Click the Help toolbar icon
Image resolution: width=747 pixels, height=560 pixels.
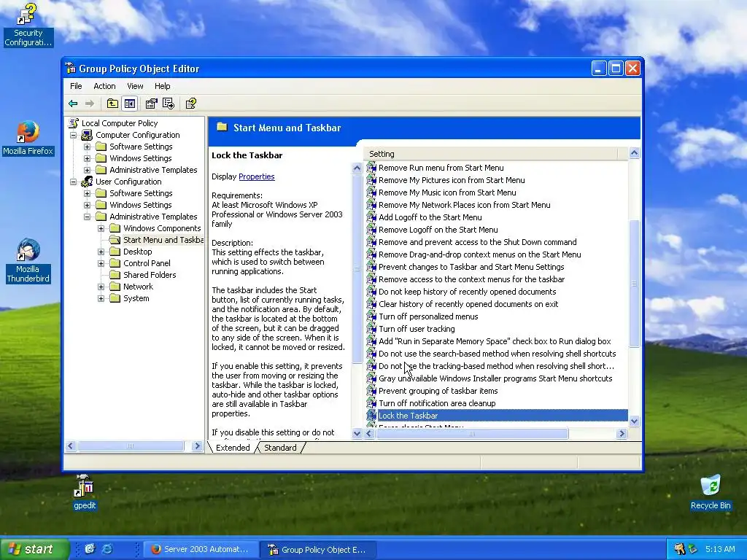pos(191,104)
